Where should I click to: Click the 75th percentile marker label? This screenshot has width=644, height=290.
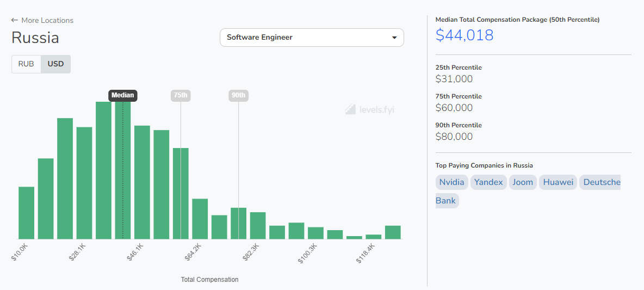[x=181, y=95]
